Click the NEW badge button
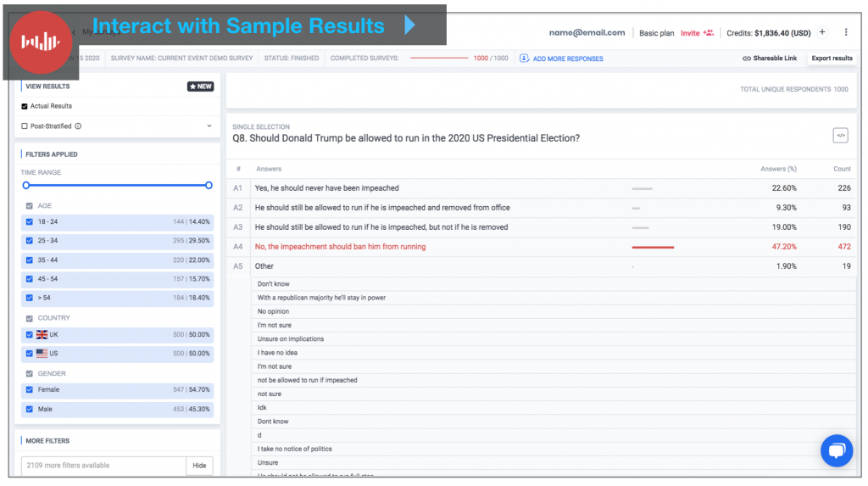The height and width of the screenshot is (486, 868). 200,87
